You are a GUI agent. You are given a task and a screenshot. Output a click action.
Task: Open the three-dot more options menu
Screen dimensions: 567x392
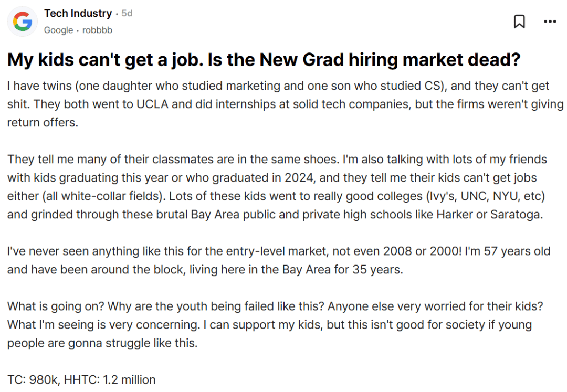click(550, 22)
